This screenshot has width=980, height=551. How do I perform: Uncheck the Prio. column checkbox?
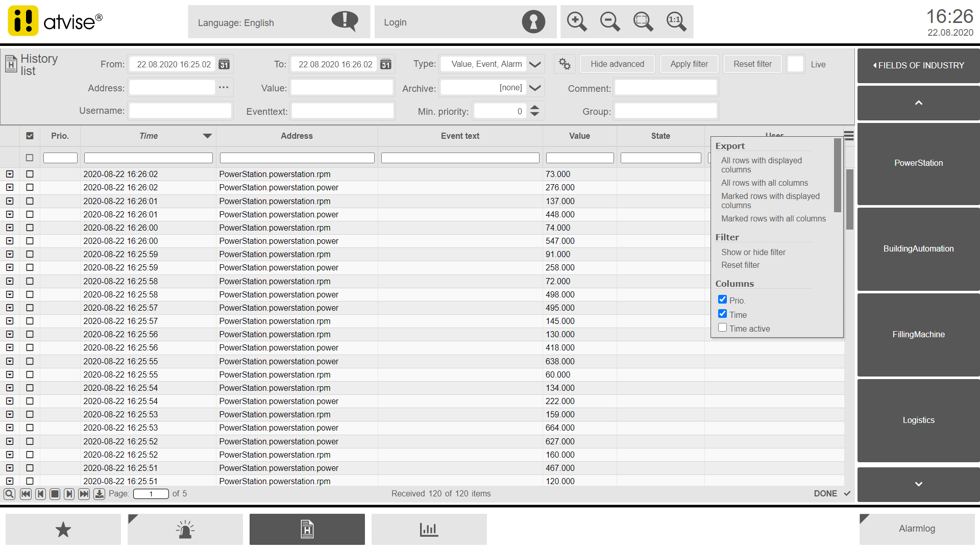click(x=722, y=299)
